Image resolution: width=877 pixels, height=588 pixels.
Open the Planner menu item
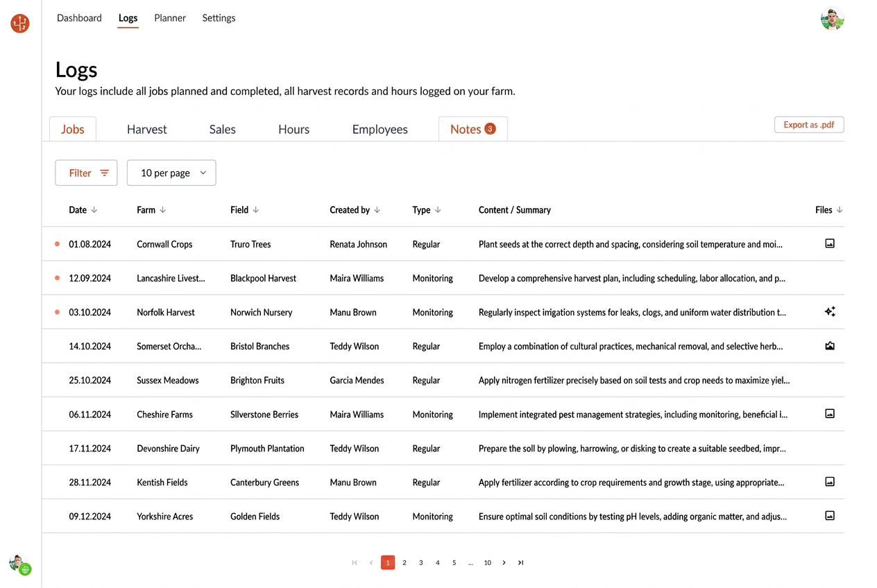(x=170, y=18)
